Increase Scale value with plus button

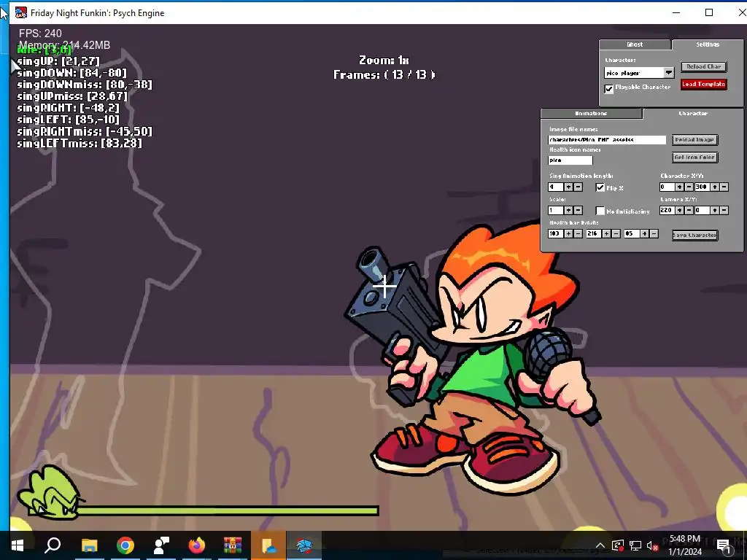pos(568,210)
